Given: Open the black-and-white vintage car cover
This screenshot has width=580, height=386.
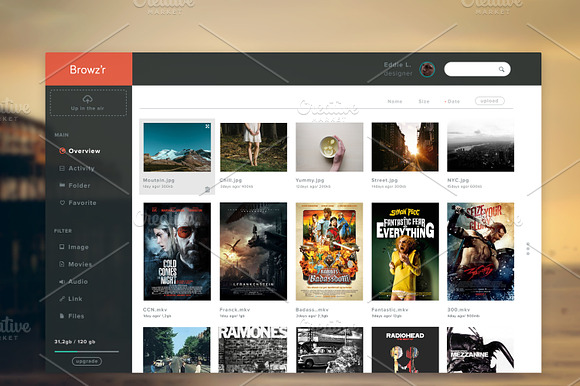Looking at the screenshot, I should click(x=329, y=350).
